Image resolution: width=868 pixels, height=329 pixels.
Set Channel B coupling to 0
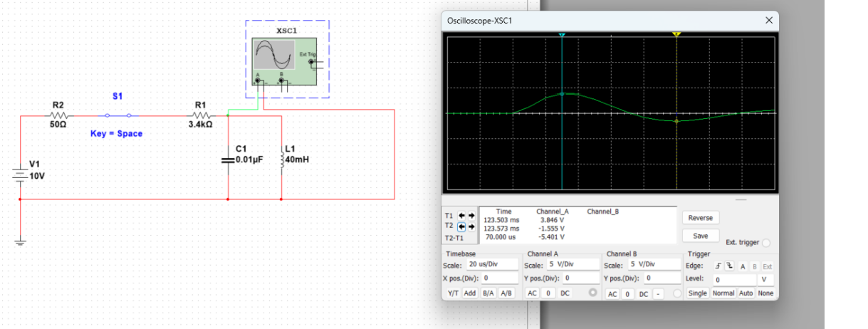627,293
